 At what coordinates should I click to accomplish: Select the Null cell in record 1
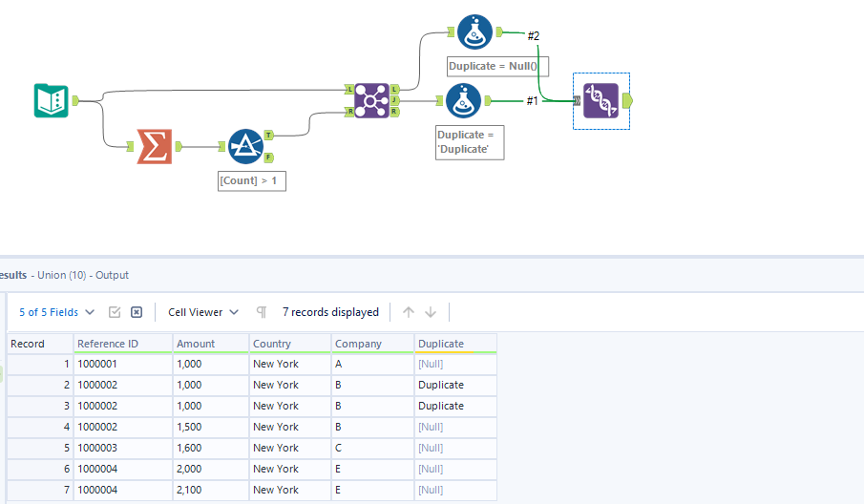[455, 364]
